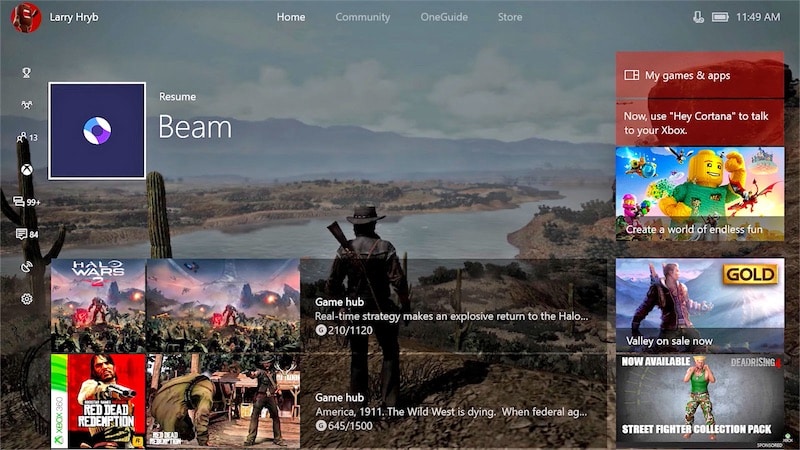This screenshot has width=800, height=450.
Task: Select Red Dead Redemption wide screenshot thumbnail
Action: coord(223,402)
